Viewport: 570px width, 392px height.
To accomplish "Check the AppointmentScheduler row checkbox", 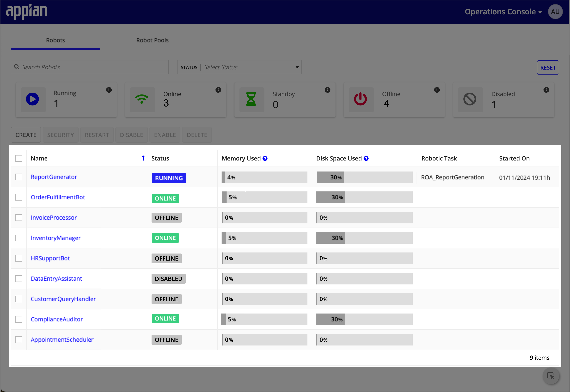I will coord(19,340).
